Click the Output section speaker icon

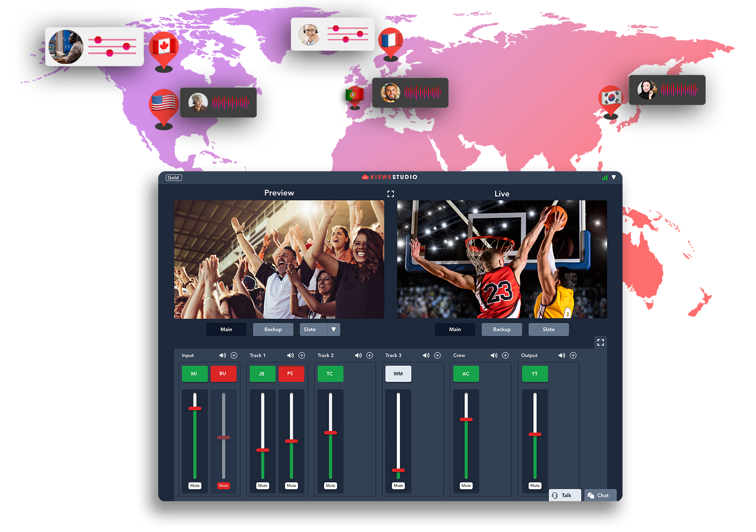[x=561, y=356]
